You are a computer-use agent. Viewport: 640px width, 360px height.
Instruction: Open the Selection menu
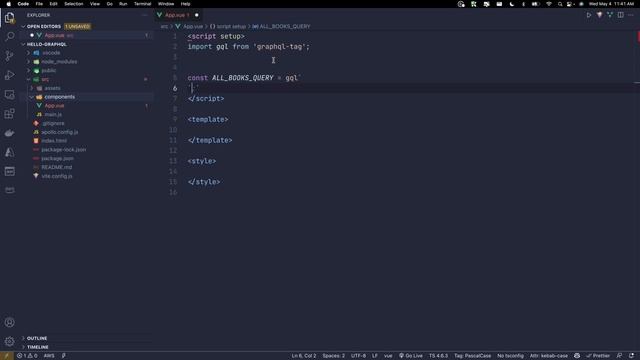[74, 4]
